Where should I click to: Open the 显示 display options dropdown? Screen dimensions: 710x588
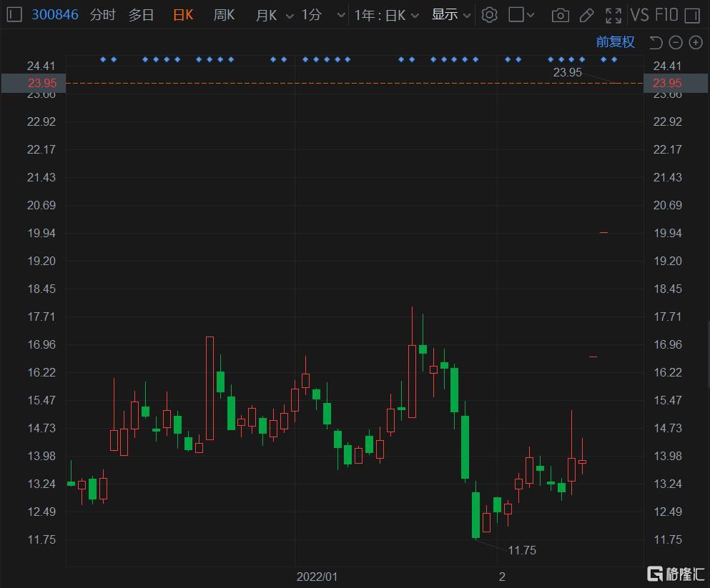pyautogui.click(x=451, y=15)
